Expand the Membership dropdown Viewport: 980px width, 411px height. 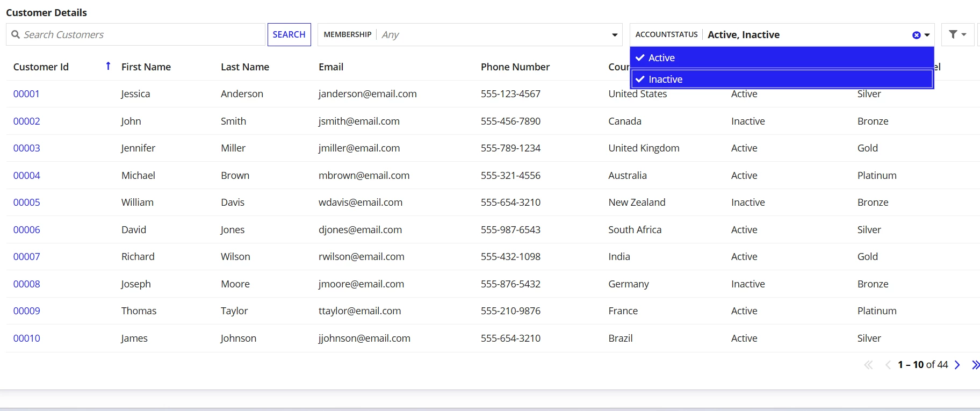pyautogui.click(x=615, y=35)
